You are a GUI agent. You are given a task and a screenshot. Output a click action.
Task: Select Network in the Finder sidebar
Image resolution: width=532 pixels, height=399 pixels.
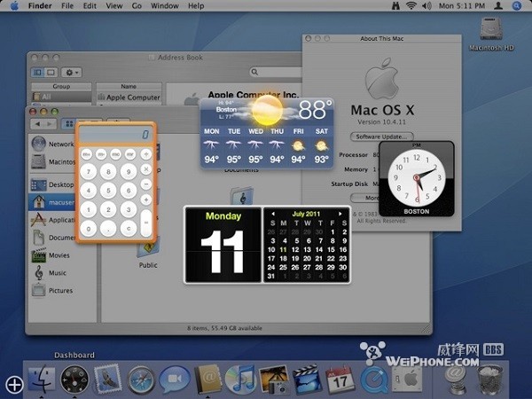[52, 144]
